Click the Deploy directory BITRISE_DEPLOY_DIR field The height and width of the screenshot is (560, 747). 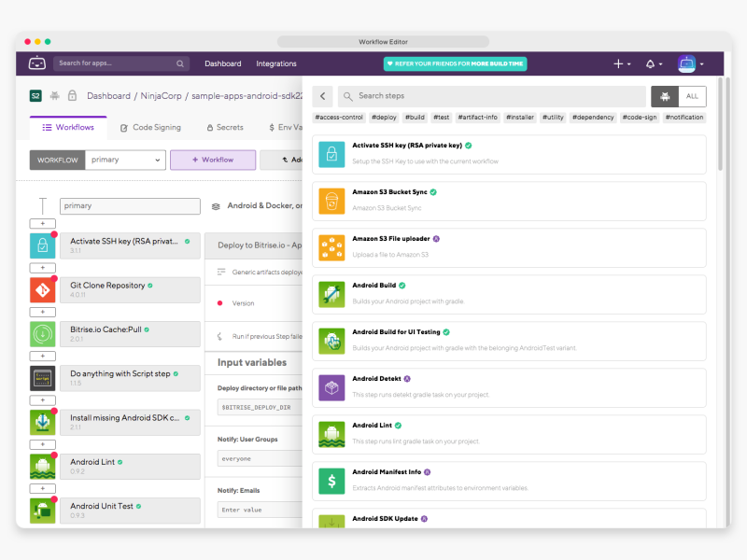pos(260,408)
